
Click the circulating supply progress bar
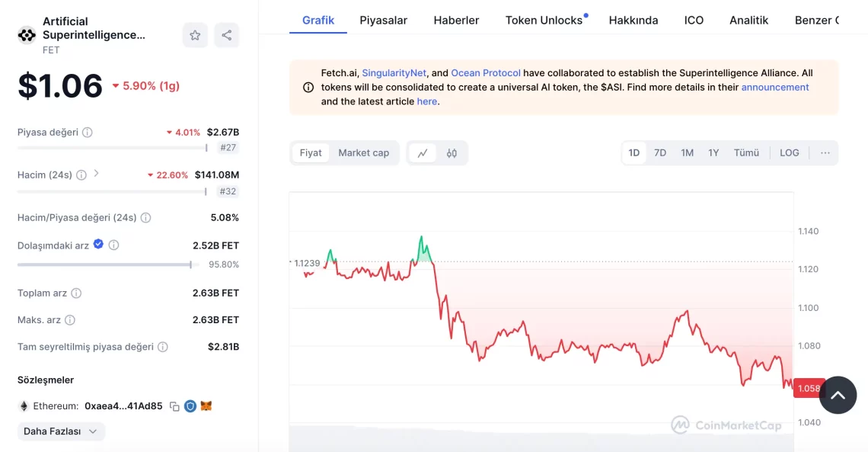coord(104,265)
